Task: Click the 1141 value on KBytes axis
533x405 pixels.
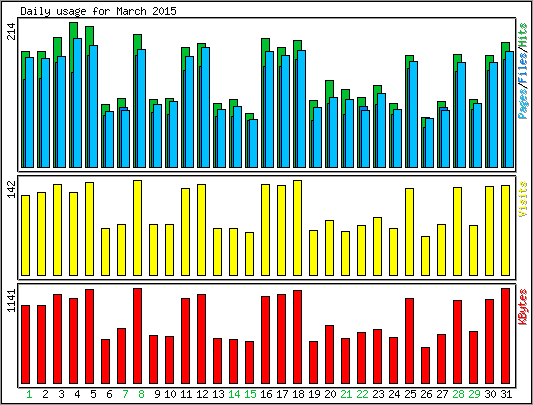Action: point(12,301)
